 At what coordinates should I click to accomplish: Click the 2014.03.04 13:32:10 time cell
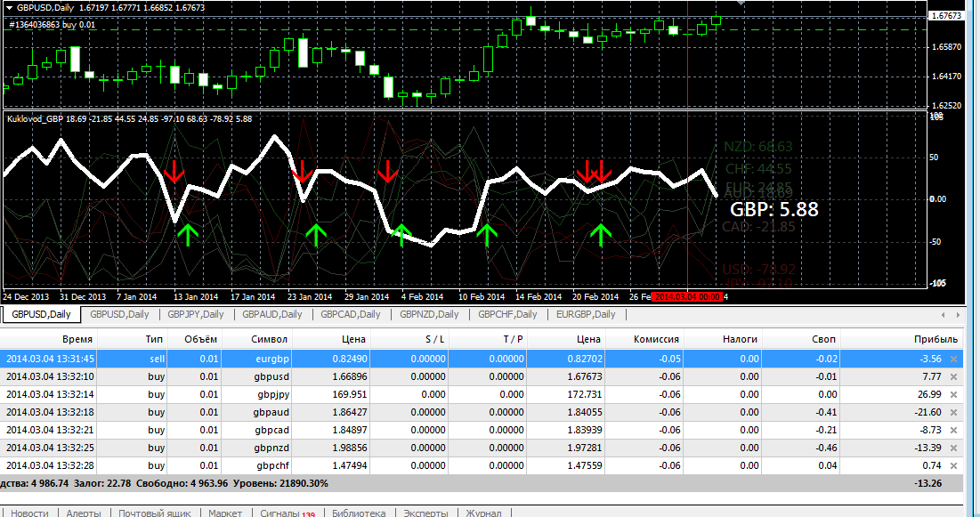click(50, 377)
